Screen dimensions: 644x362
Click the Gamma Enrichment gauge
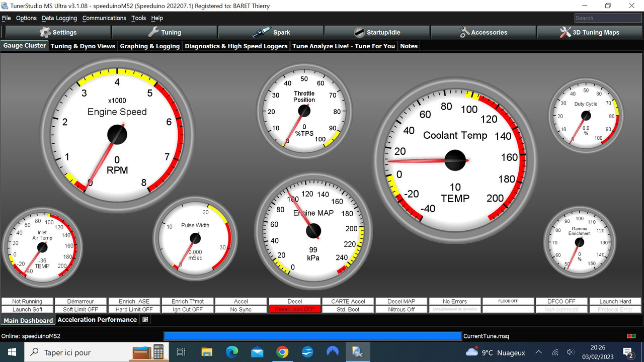click(580, 242)
